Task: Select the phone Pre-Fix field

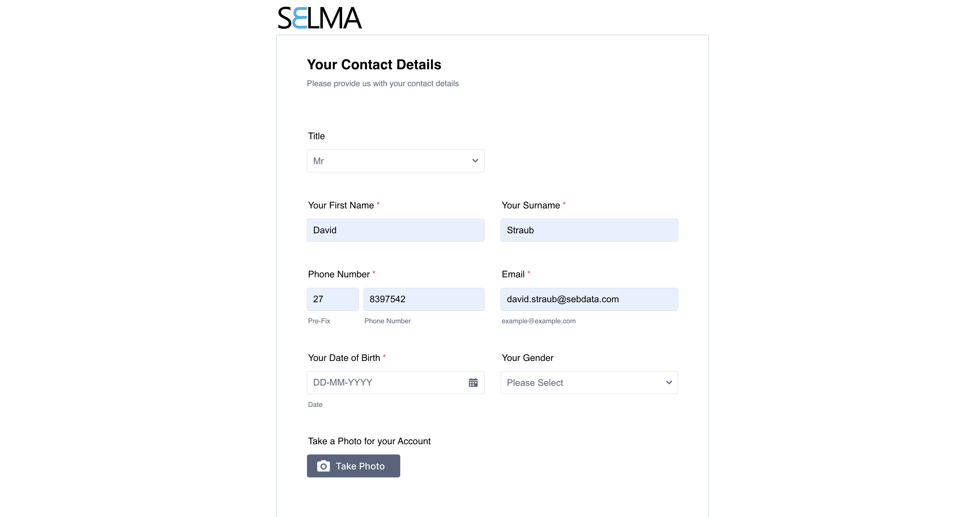Action: point(333,299)
